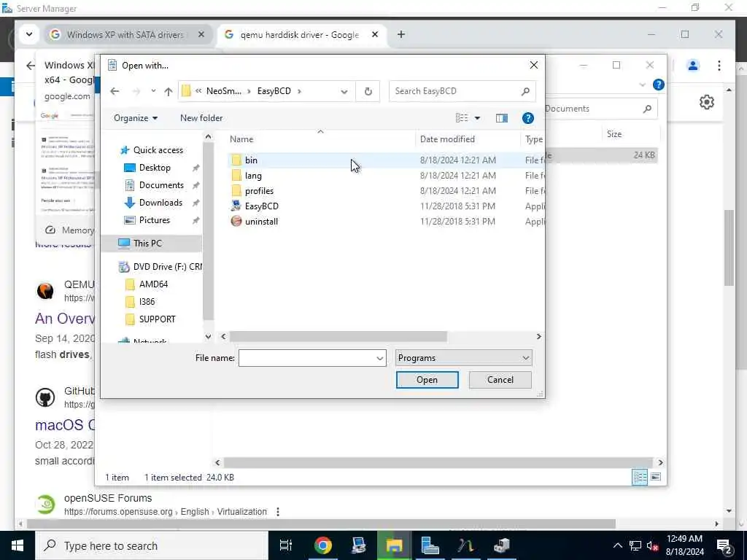This screenshot has width=747, height=560.
Task: Open the Programs file type dropdown
Action: (463, 358)
